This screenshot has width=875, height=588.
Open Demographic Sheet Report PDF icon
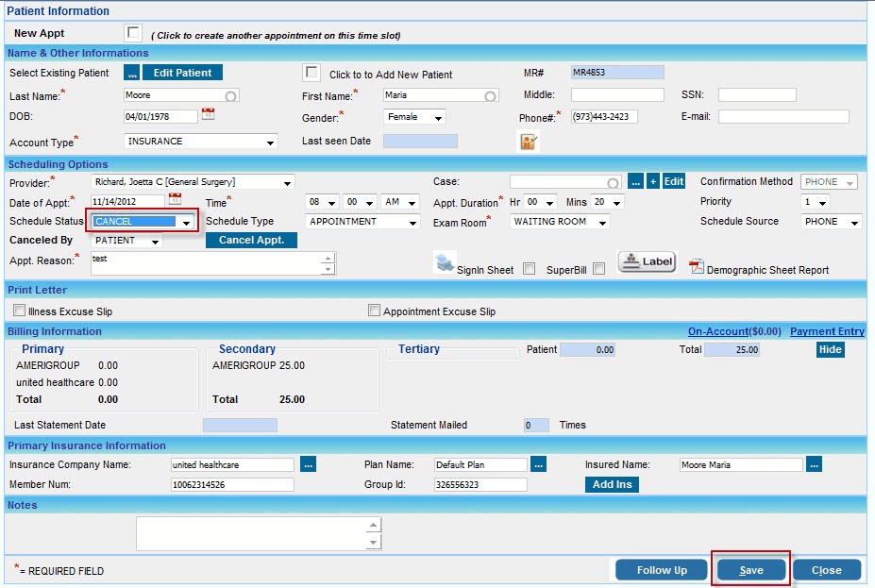(697, 267)
